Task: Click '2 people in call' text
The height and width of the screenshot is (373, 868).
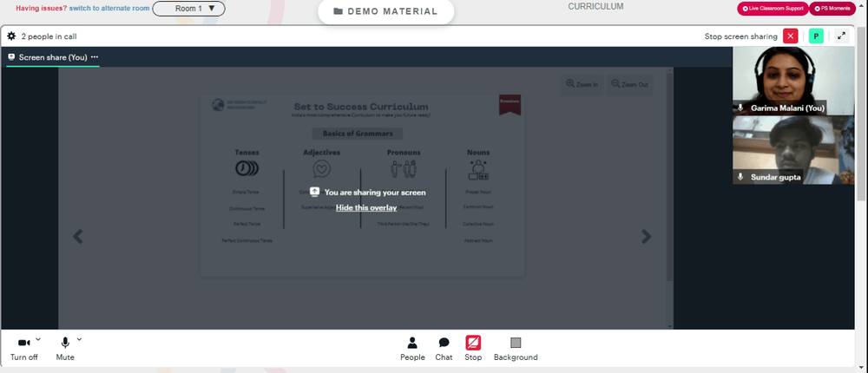Action: click(x=49, y=36)
